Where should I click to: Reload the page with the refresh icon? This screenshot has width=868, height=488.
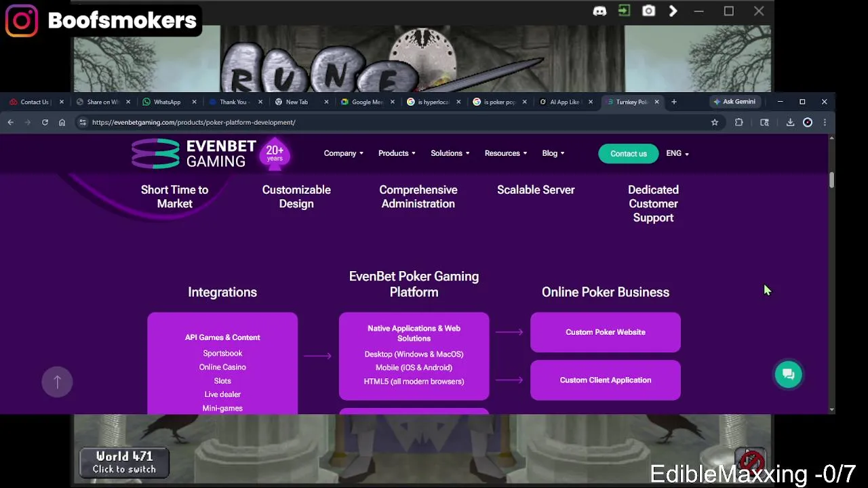pos(45,122)
